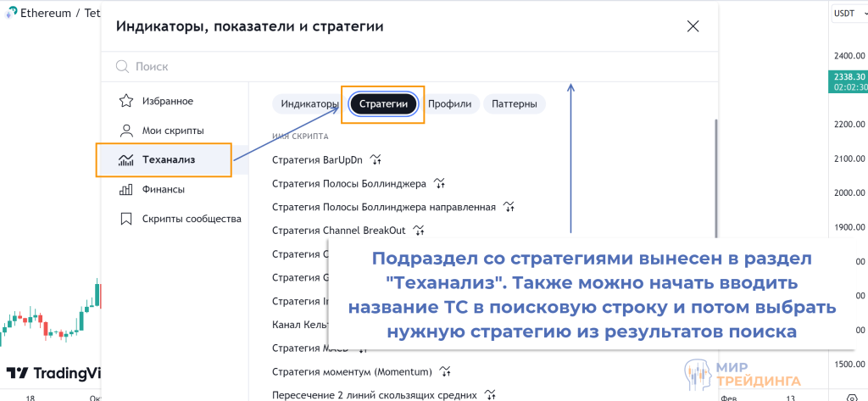Click the Favorites star icon in sidebar

coord(126,102)
